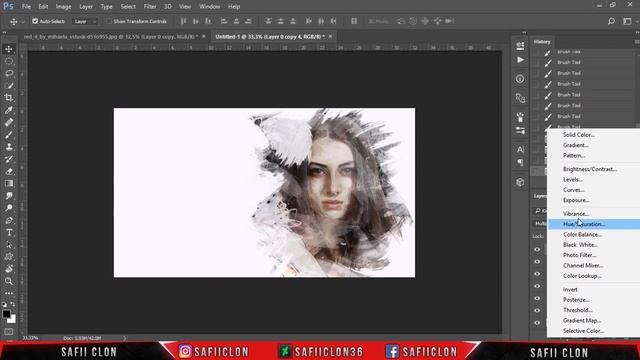Screen dimensions: 640x360
Task: Click the zoom percentage field in status bar
Action: [x=31, y=338]
